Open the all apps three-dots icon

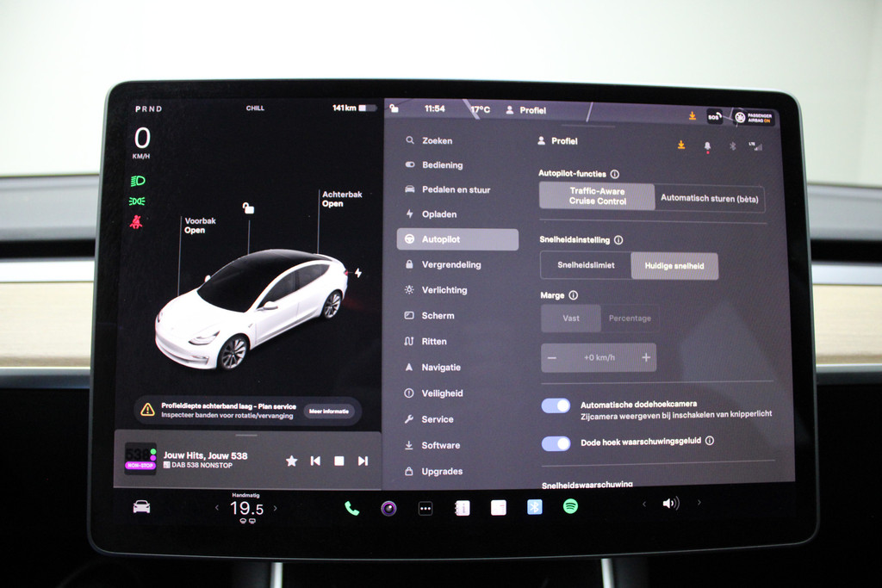[425, 508]
